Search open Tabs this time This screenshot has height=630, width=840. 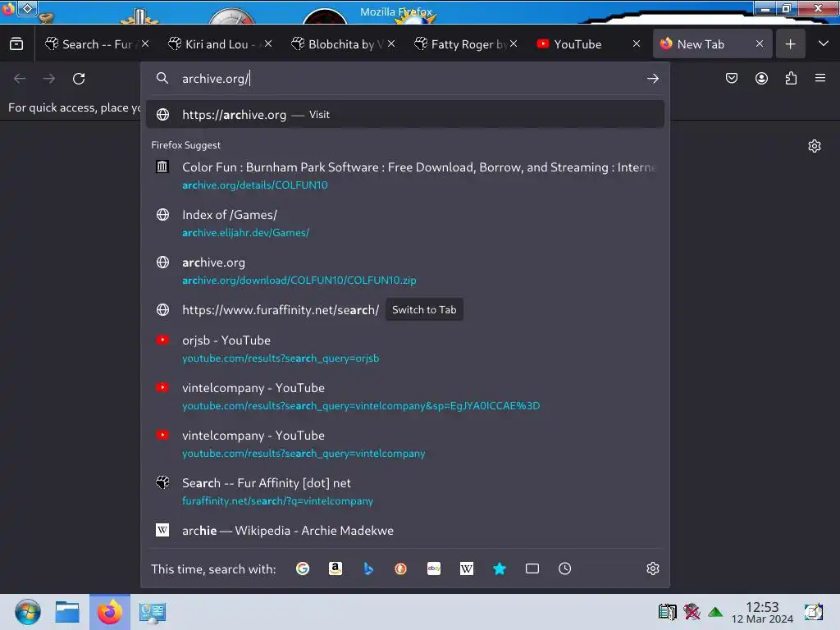click(532, 568)
